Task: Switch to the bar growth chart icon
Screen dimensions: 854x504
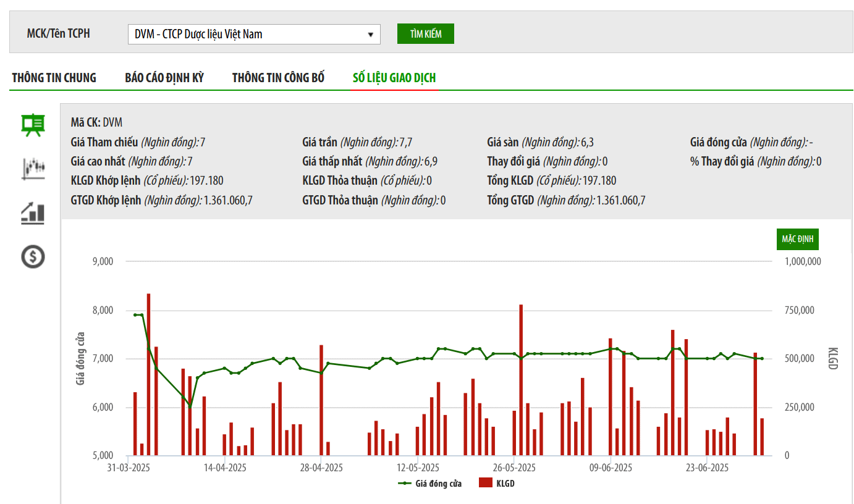Action: (x=33, y=212)
